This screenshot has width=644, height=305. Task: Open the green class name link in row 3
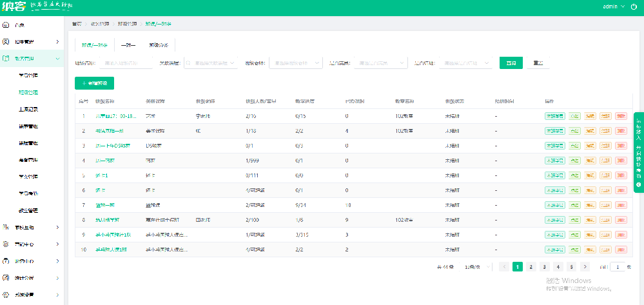113,146
